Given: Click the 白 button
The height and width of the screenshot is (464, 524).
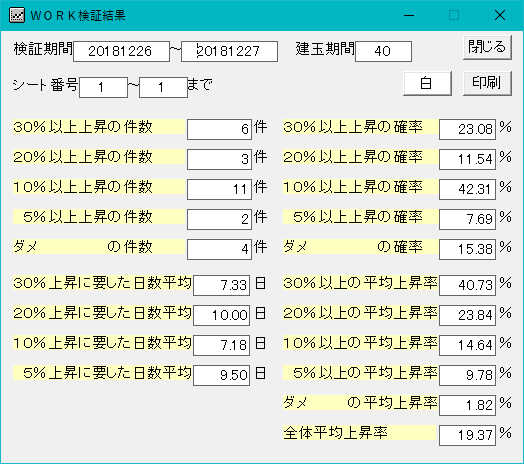Looking at the screenshot, I should pyautogui.click(x=427, y=83).
